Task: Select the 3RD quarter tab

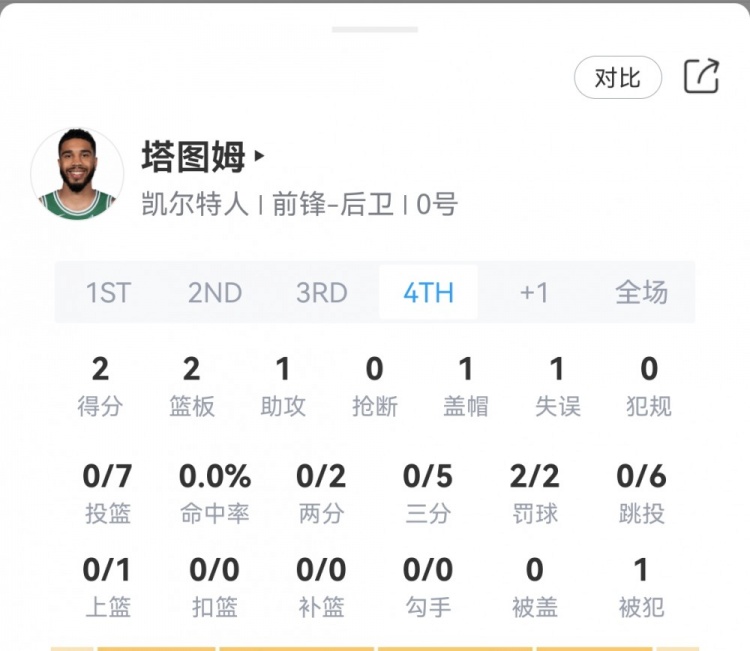Action: pyautogui.click(x=321, y=293)
